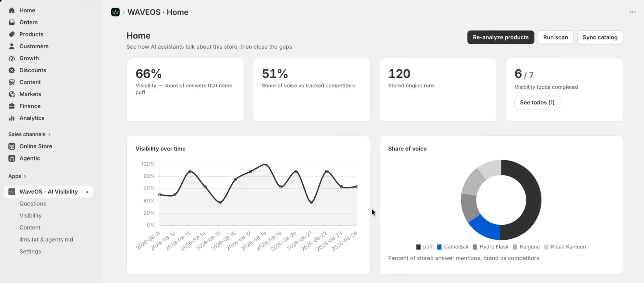
Task: Open the Customers section
Action: (x=34, y=46)
